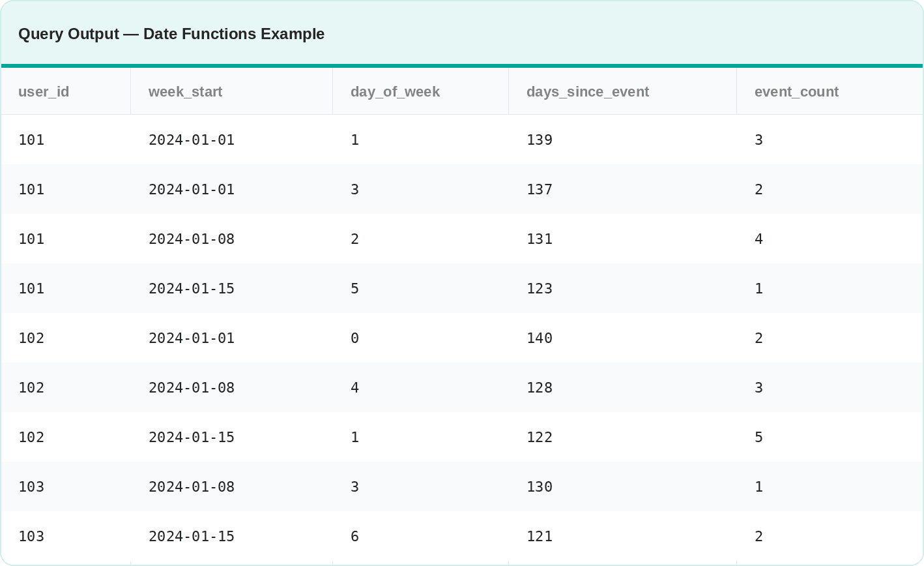
Task: Pick event_count 4 in the row with 131
Action: [x=758, y=239]
